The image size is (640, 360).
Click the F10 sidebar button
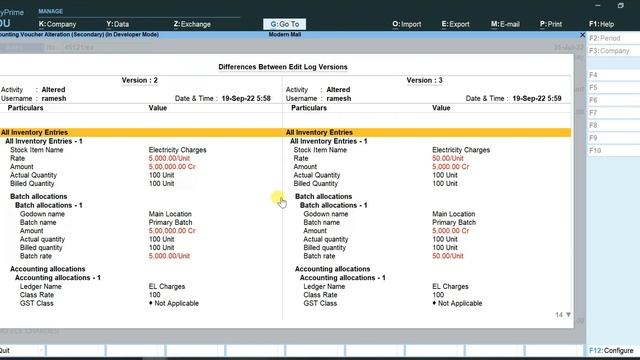coord(613,151)
